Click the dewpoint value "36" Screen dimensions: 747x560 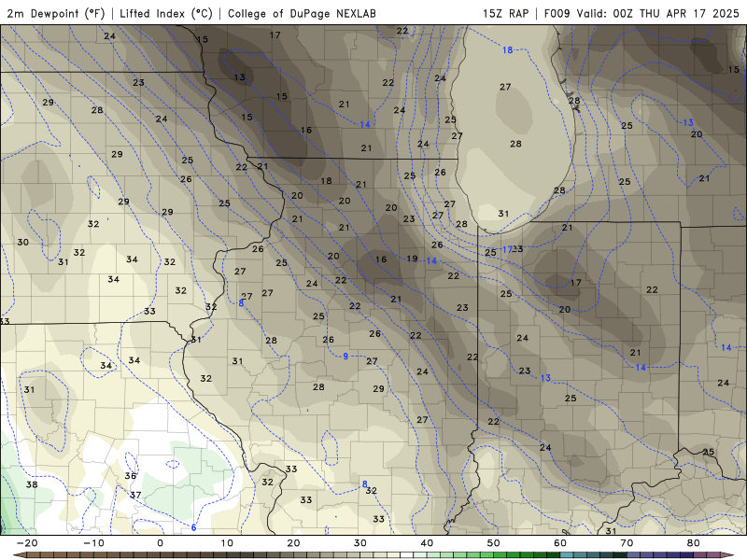tap(131, 476)
